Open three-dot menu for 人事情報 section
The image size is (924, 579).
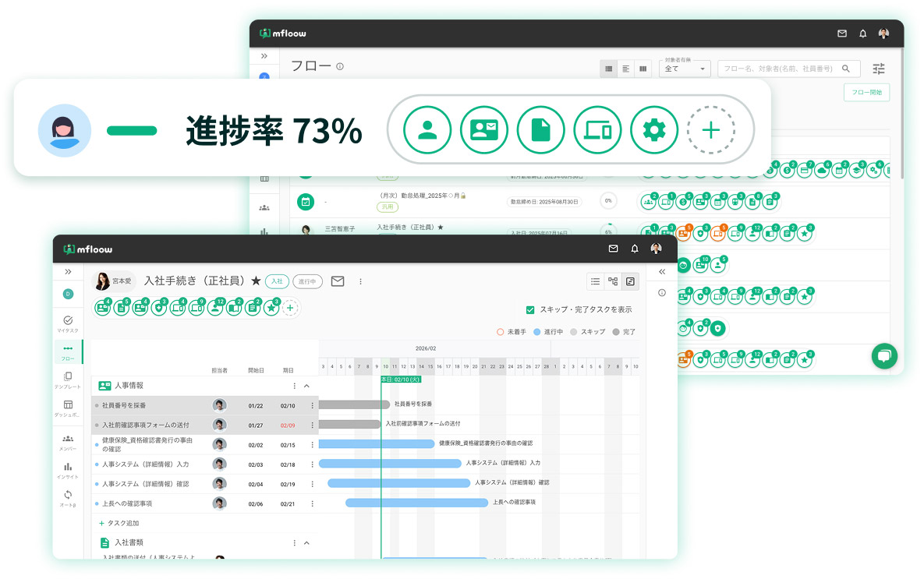point(294,386)
